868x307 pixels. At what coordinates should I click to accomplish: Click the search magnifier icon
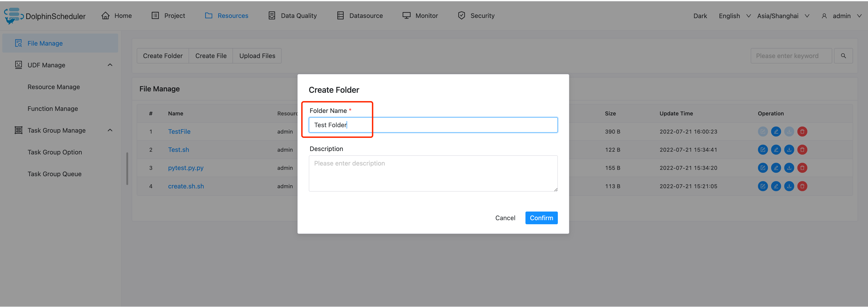point(843,56)
